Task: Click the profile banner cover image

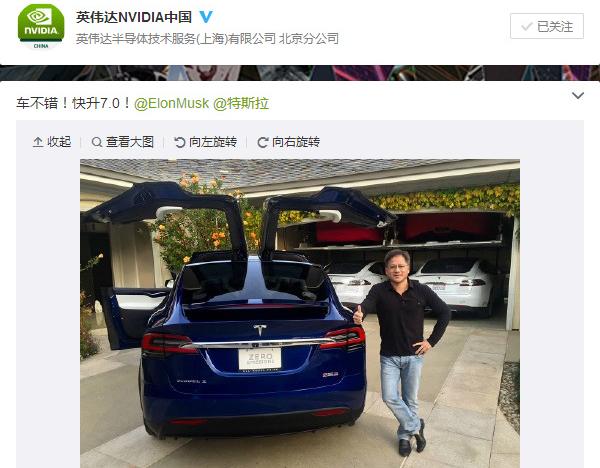Action: pyautogui.click(x=300, y=73)
